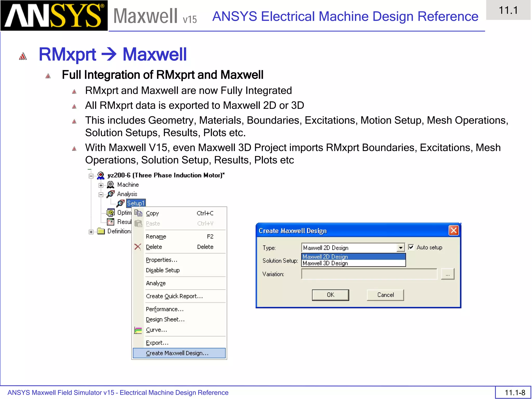Select the Machine tree label
The height and width of the screenshot is (399, 532).
[x=128, y=185]
